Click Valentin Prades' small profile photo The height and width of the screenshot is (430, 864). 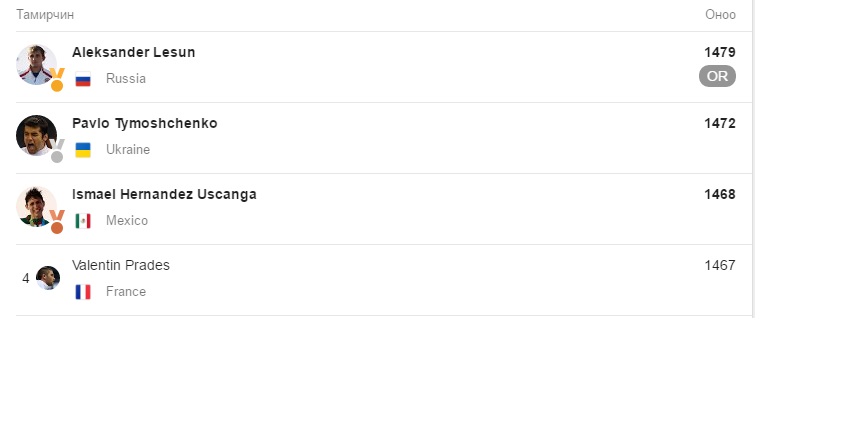pos(48,278)
